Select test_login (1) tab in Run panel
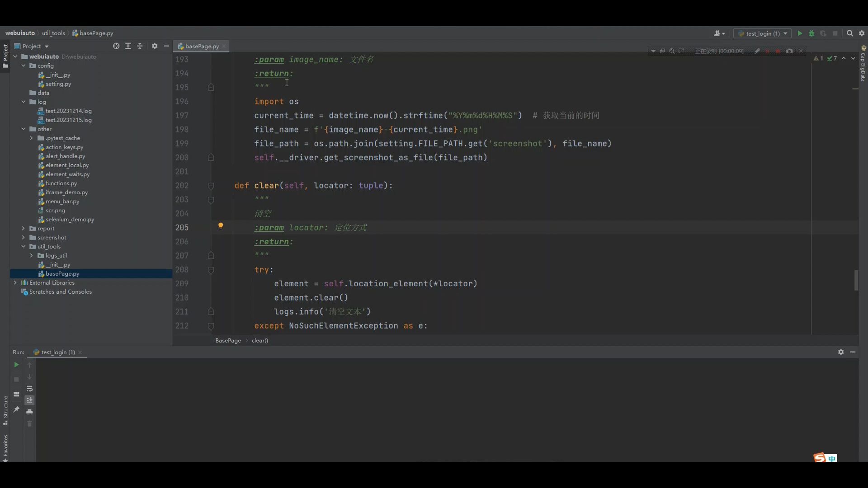Screen dimensions: 868x488 tap(58, 352)
